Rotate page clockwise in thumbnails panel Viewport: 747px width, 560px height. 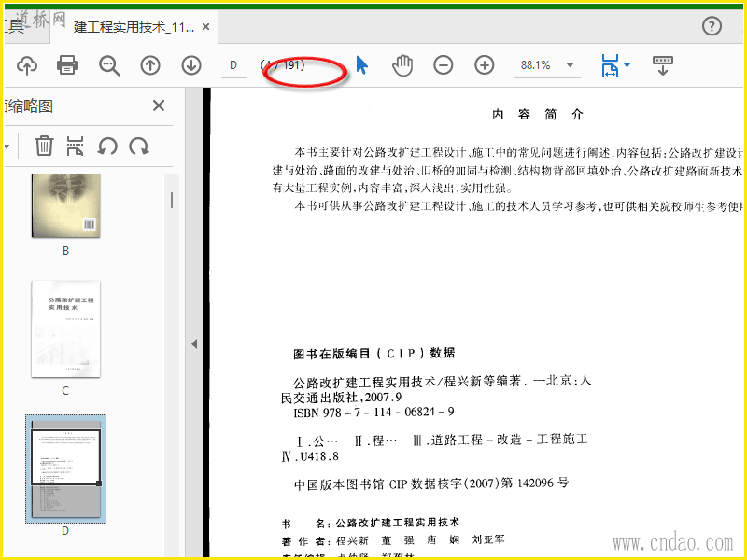click(x=139, y=146)
